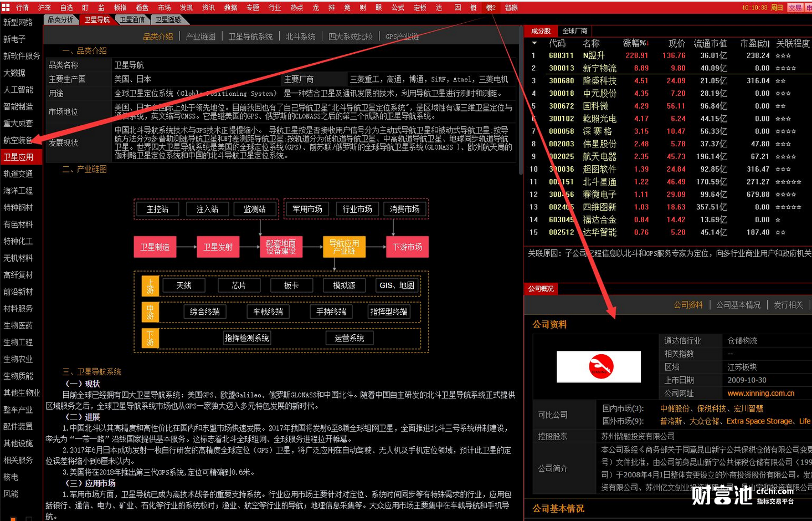Open the 自选 menu
The width and height of the screenshot is (812, 521).
(x=66, y=8)
